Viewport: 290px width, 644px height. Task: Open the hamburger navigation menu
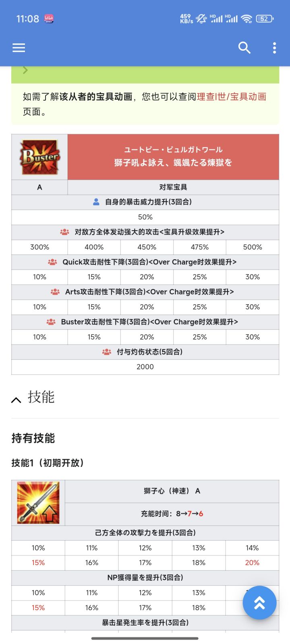19,48
